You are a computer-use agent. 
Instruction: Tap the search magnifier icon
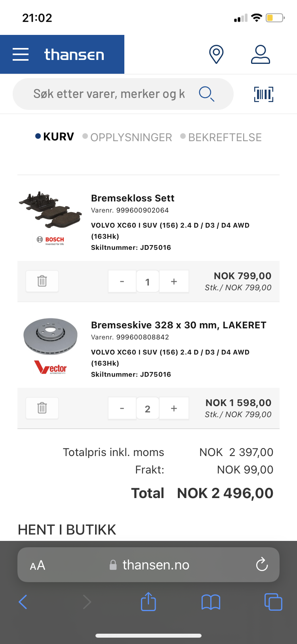tap(206, 94)
